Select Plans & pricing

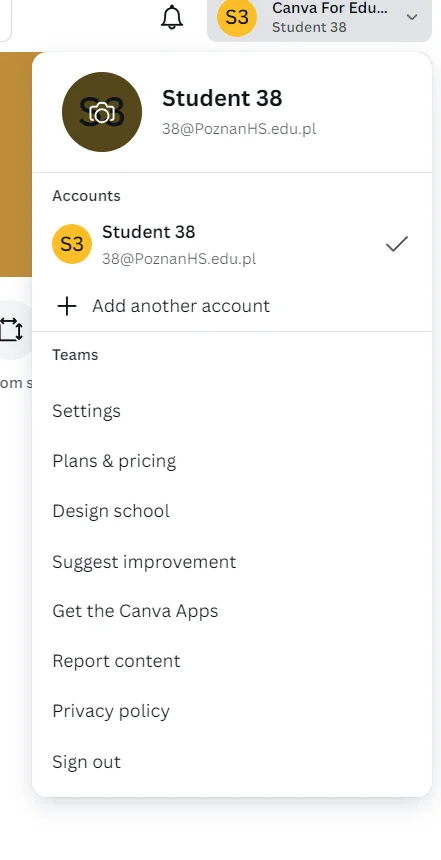114,461
